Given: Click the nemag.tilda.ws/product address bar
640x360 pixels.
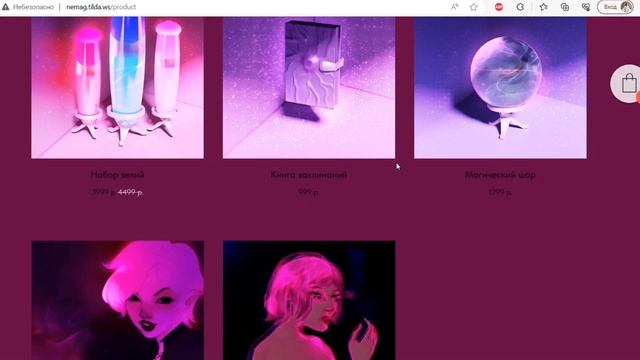Looking at the screenshot, I should (101, 7).
